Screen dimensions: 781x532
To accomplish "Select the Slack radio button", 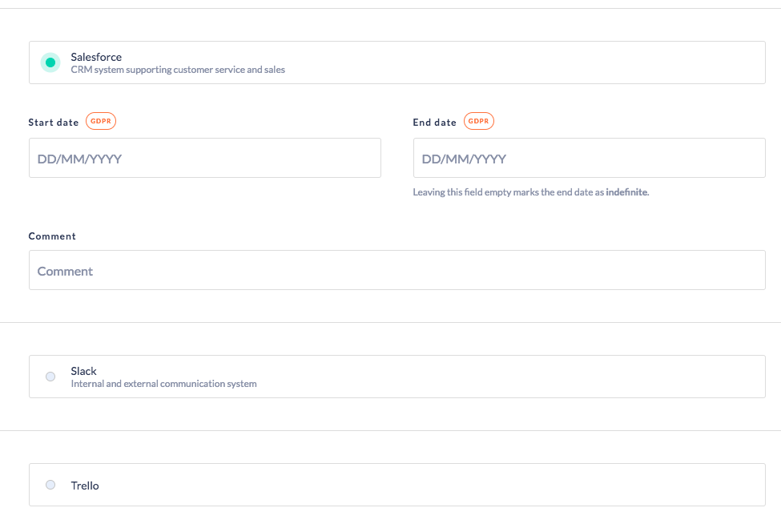I will (x=50, y=376).
